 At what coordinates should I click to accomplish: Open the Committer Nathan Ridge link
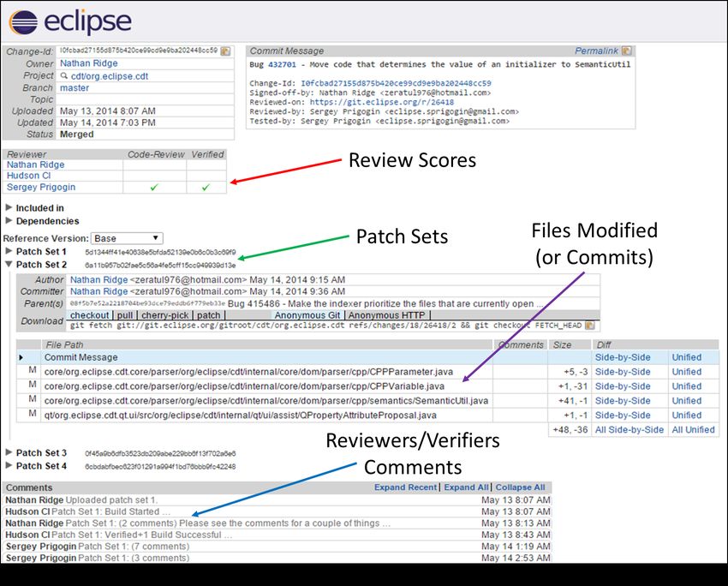[98, 291]
